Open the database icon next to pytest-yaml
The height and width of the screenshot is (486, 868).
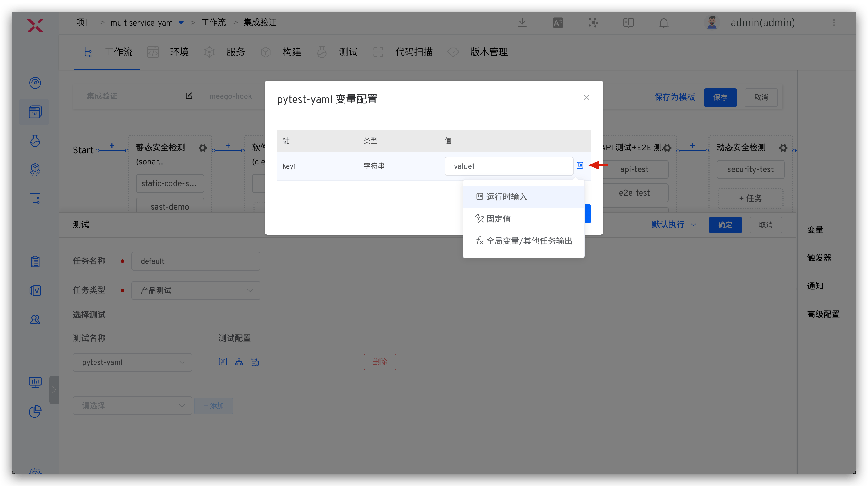(255, 362)
